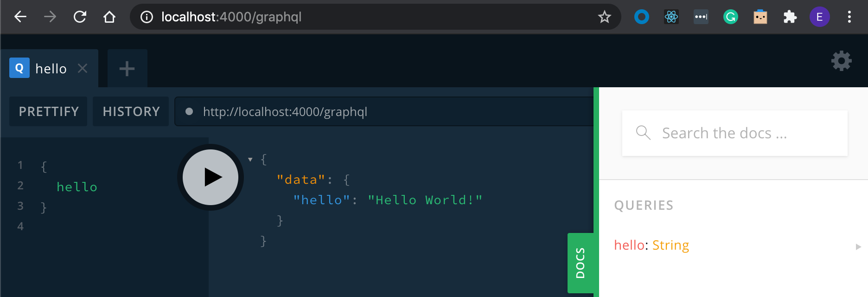Add a new tab with plus icon
This screenshot has height=297, width=868.
(127, 69)
